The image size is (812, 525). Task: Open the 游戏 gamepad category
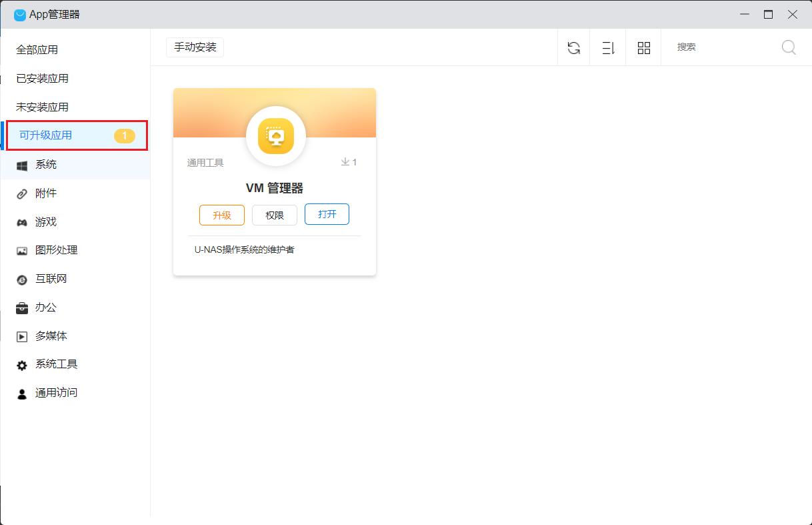45,222
